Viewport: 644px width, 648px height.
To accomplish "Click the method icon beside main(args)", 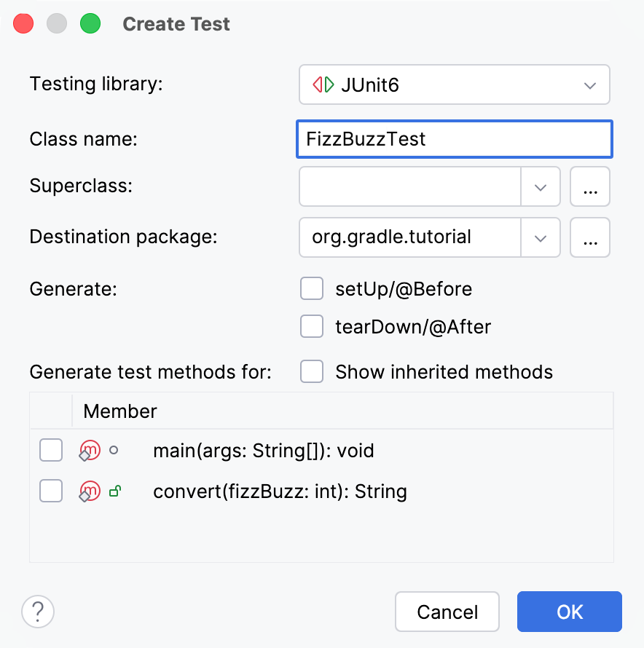I will click(x=89, y=450).
